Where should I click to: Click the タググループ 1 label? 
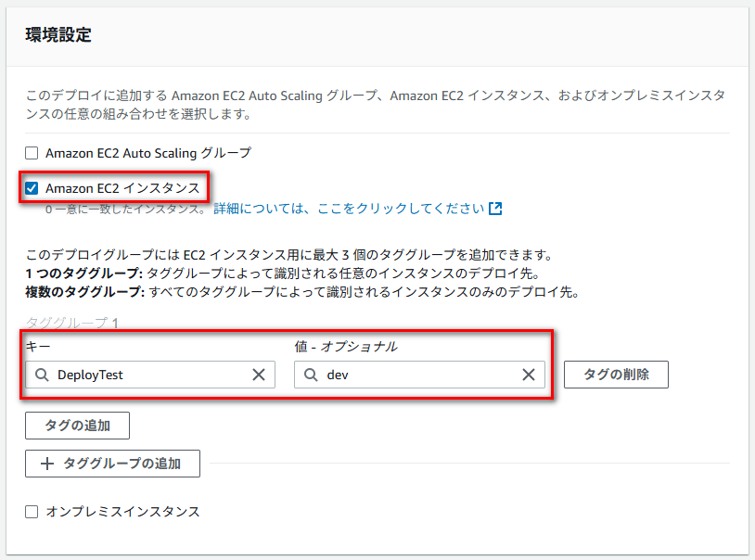(x=71, y=323)
